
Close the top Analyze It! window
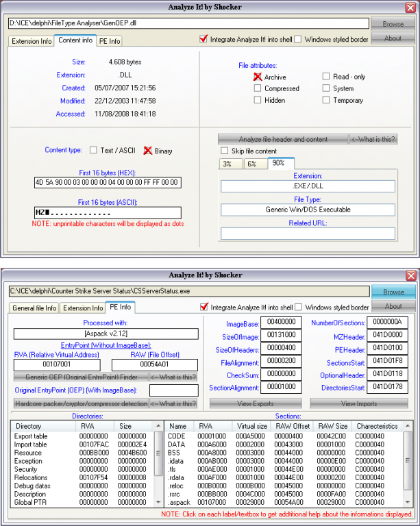410,8
